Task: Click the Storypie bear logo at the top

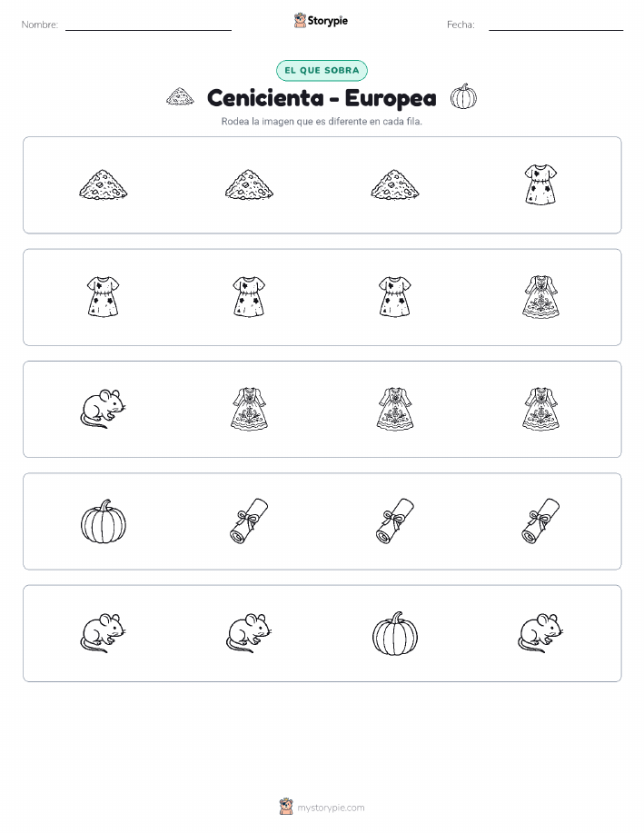Action: click(x=300, y=21)
